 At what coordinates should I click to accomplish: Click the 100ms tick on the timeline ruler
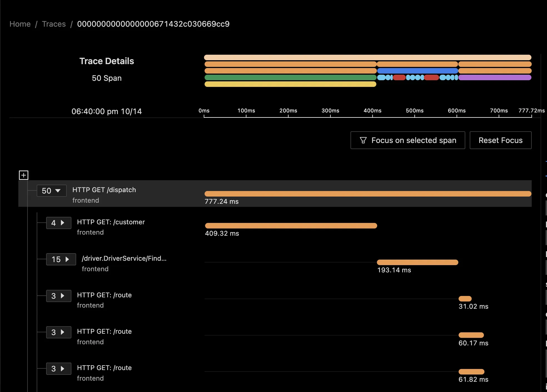coord(246,111)
